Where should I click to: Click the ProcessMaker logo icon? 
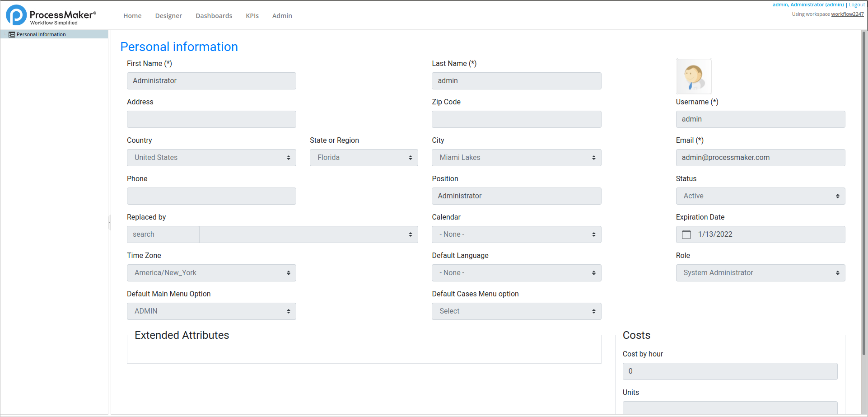pos(16,15)
